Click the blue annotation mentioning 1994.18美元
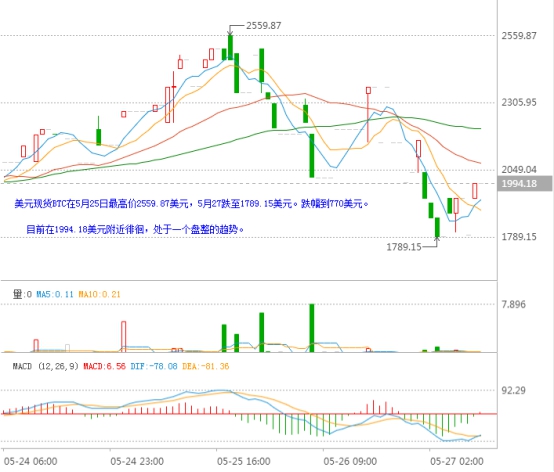 coord(135,230)
